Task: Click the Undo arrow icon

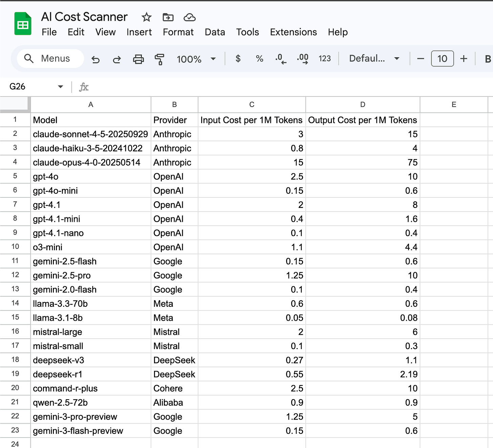Action: click(96, 59)
